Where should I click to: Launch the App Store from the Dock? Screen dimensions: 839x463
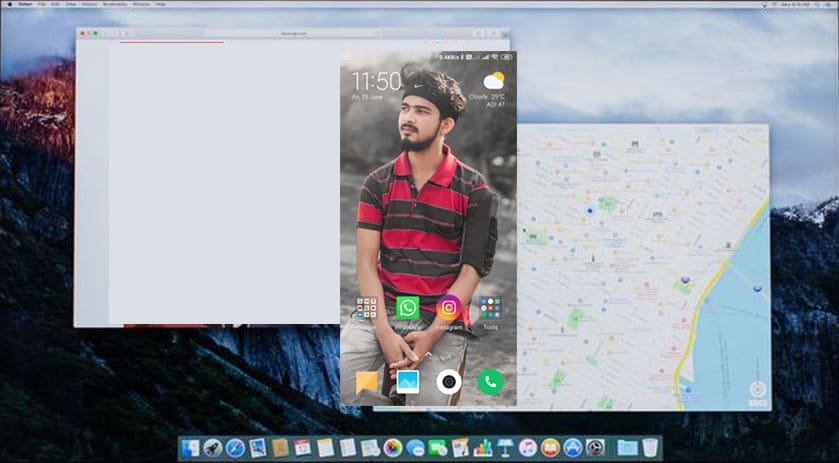pyautogui.click(x=573, y=448)
